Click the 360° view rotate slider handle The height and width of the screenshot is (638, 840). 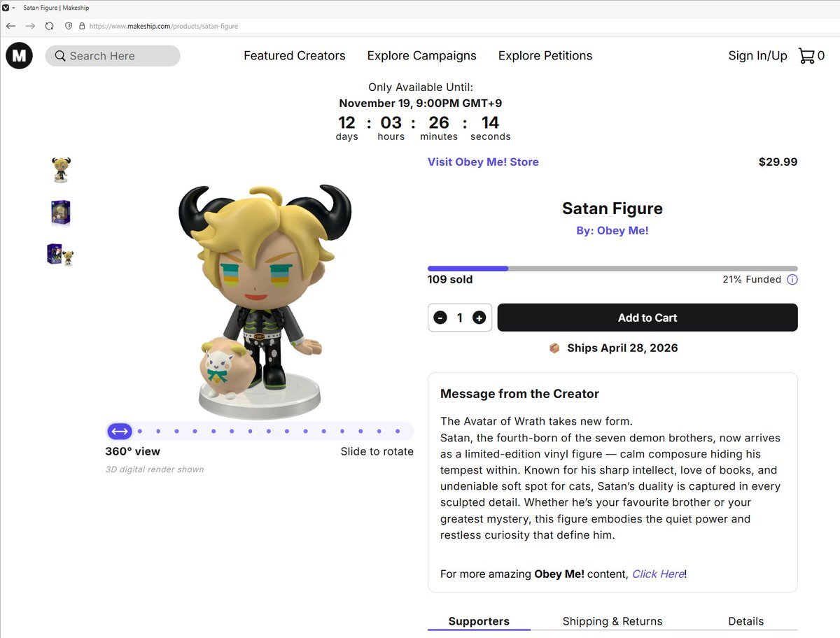tap(120, 431)
